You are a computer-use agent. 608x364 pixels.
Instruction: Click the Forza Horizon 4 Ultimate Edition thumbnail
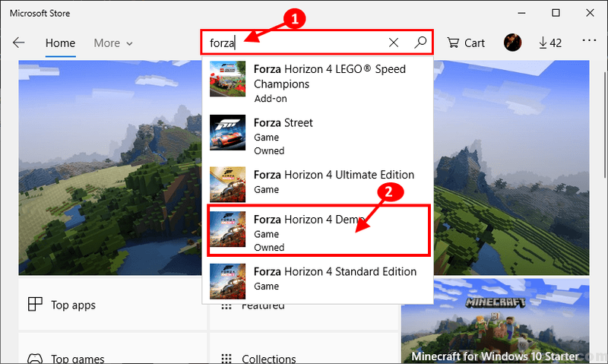pos(227,185)
